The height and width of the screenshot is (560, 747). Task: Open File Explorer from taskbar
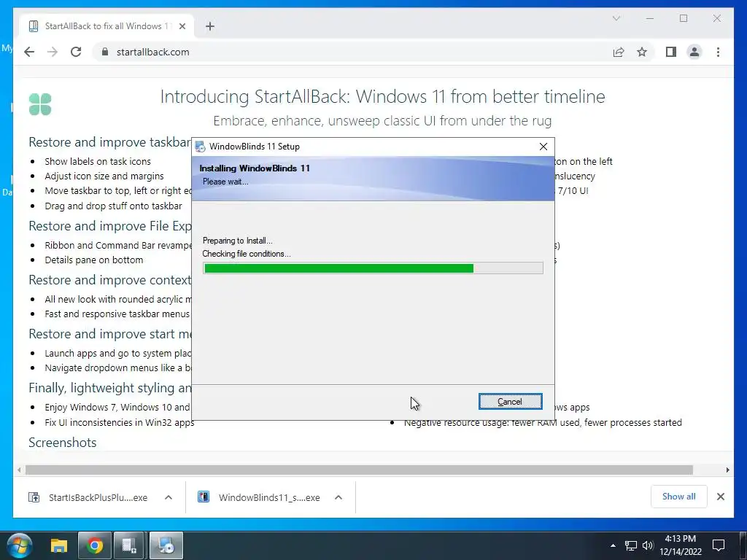[x=59, y=545]
